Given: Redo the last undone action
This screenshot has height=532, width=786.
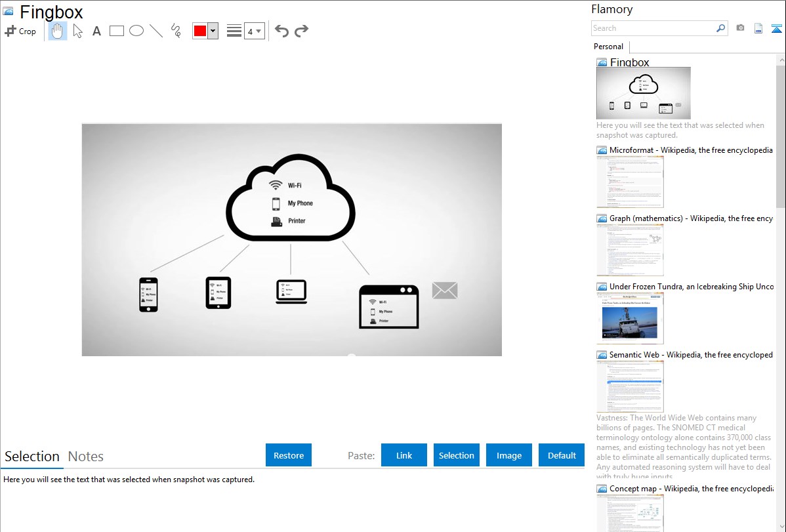Looking at the screenshot, I should pos(301,31).
